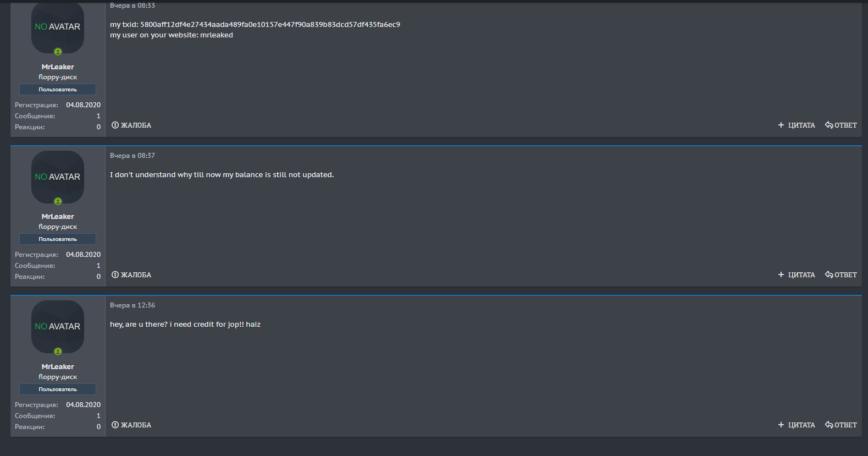Open the 'Вчера в 08:33' timestamp permalink
Image resolution: width=868 pixels, height=456 pixels.
tap(132, 6)
